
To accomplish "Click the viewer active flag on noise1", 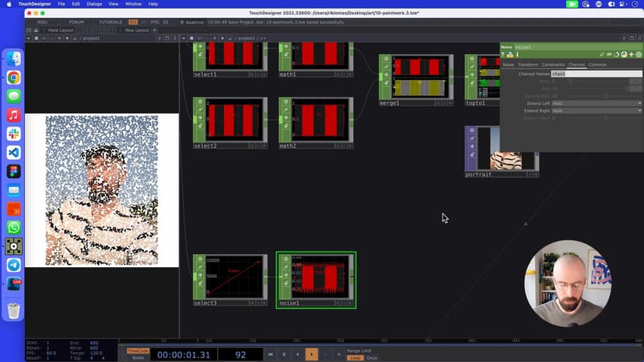I will click(285, 257).
